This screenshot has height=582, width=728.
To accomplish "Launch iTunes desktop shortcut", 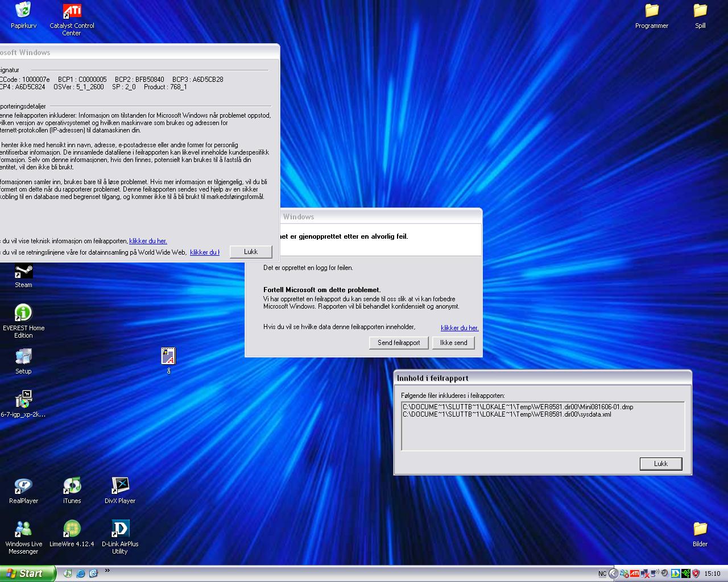I will pos(72,490).
